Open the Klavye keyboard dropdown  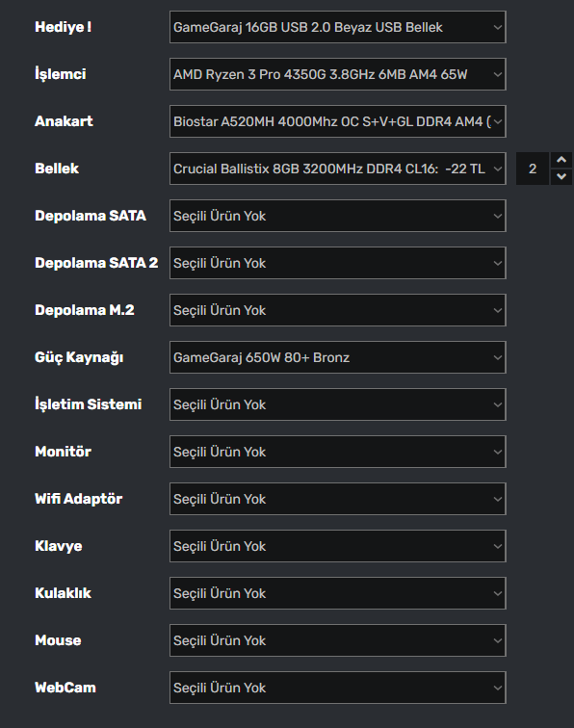[x=338, y=546]
